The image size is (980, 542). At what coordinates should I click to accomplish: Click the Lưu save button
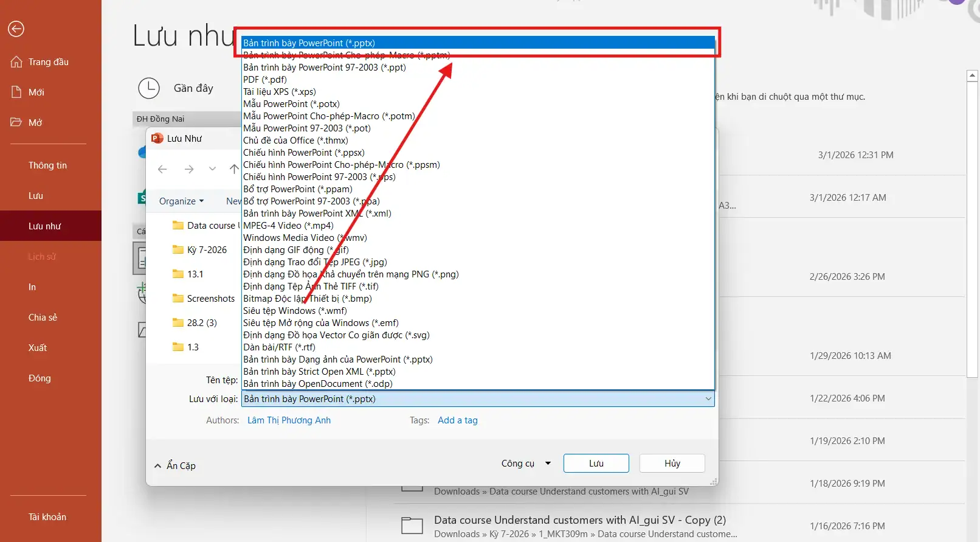click(596, 464)
